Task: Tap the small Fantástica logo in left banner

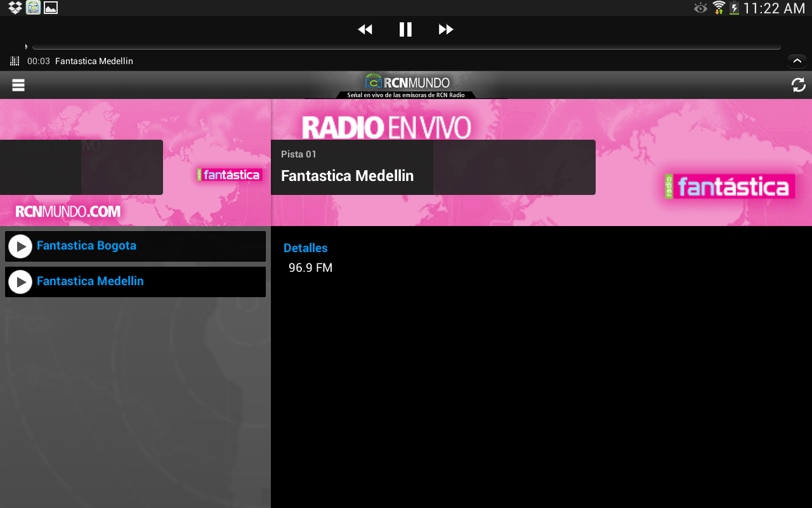Action: (229, 175)
